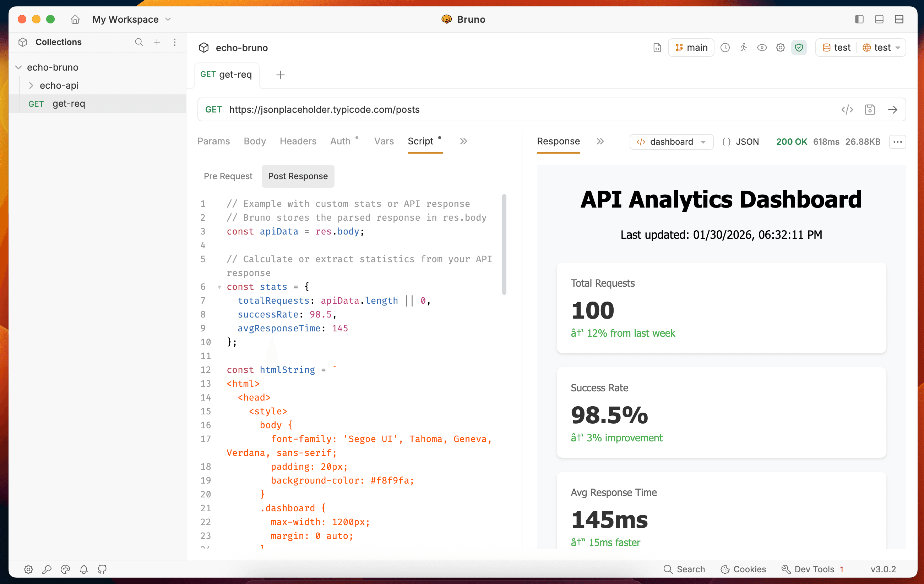Switch to the Headers tab
This screenshot has width=924, height=584.
[298, 141]
